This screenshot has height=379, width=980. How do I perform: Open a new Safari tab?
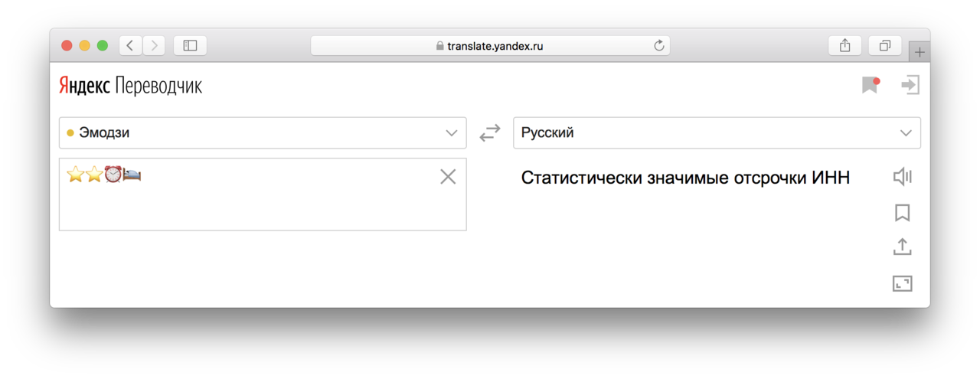coord(920,52)
